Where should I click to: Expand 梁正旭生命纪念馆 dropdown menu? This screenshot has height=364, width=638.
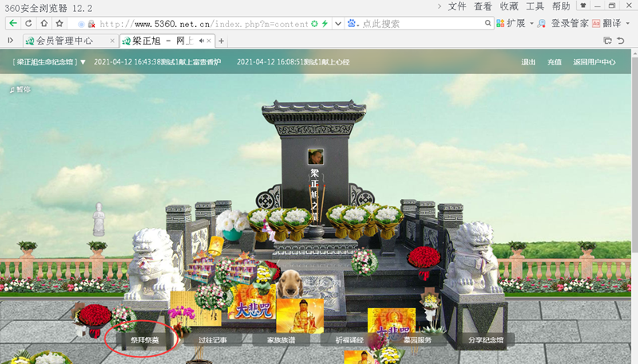(x=49, y=62)
